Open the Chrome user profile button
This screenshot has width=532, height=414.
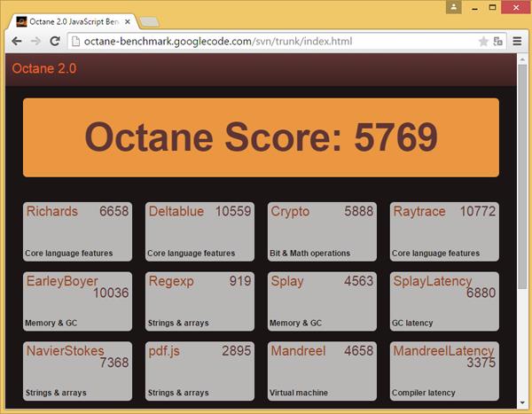pos(454,7)
